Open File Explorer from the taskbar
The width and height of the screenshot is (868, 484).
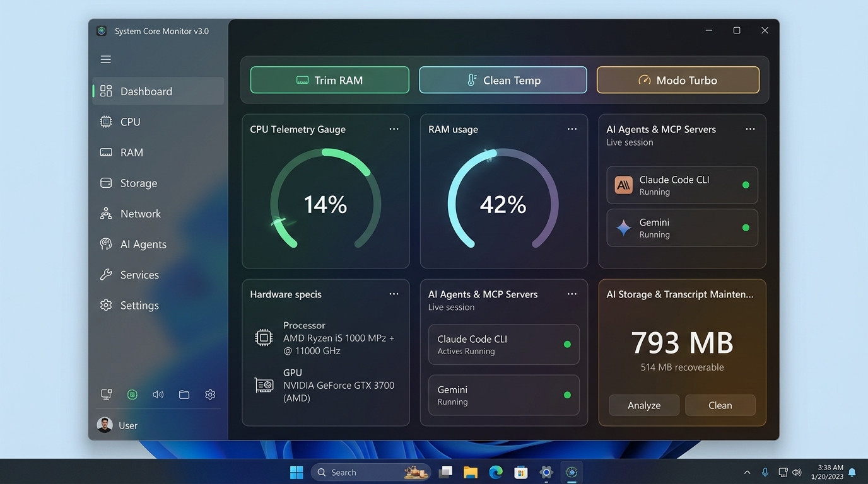471,472
